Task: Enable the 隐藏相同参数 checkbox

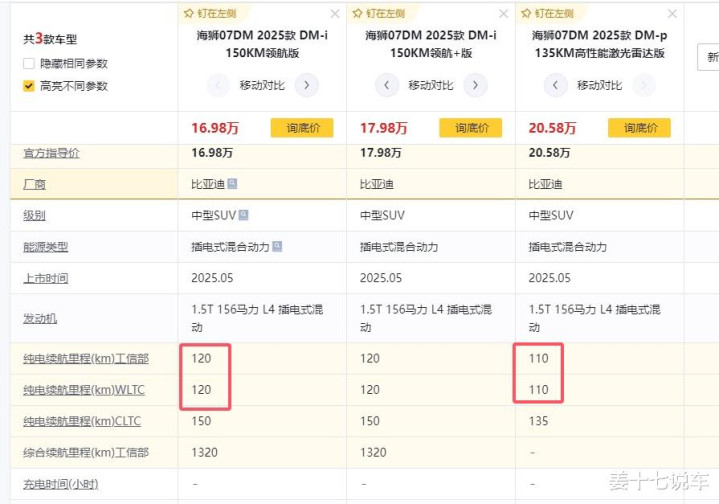Action: [29, 63]
